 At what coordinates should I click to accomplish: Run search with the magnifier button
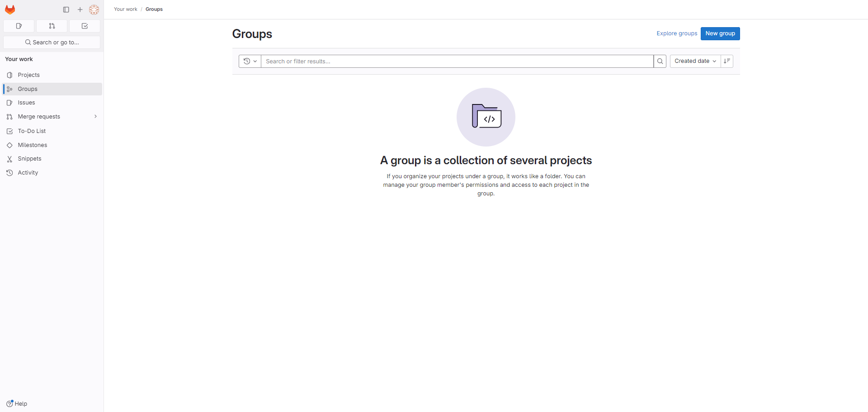pos(660,62)
